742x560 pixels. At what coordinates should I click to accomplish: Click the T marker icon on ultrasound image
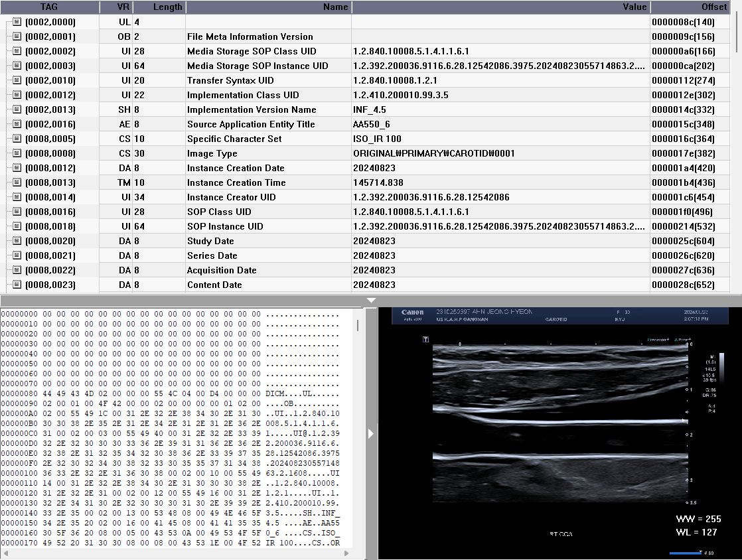(x=426, y=339)
